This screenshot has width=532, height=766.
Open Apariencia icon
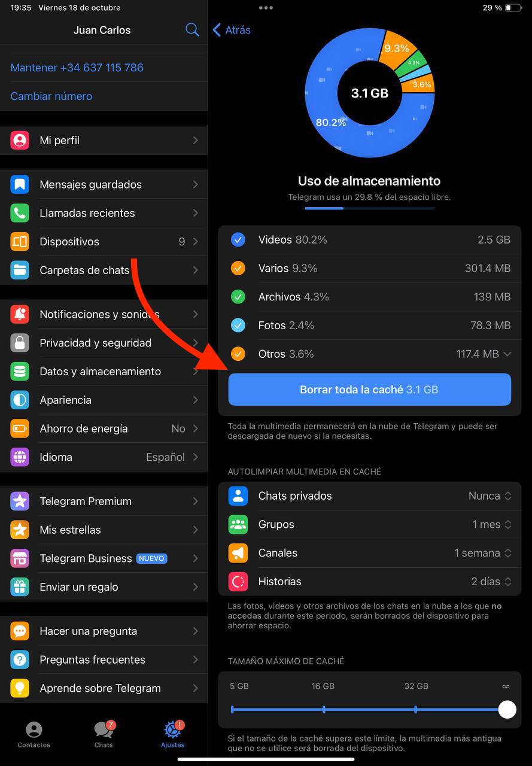coord(20,400)
